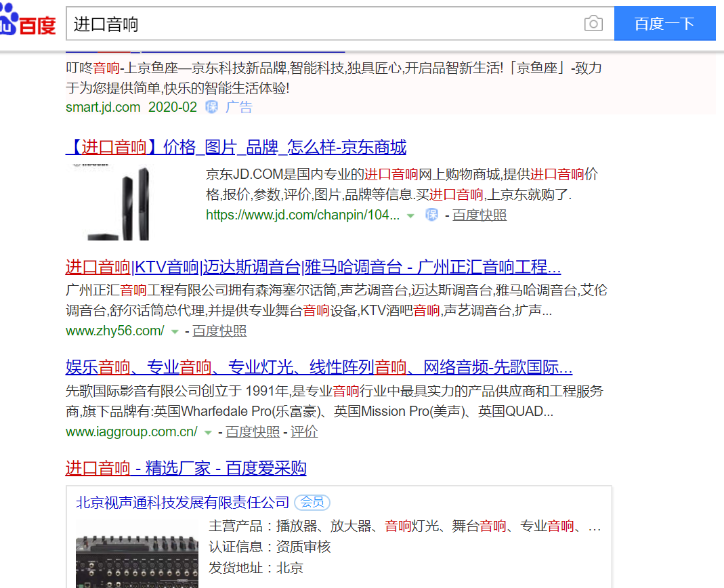Viewport: 724px width, 588px height.
Task: Click the 保 badge beside smart.jd.com
Action: point(211,107)
